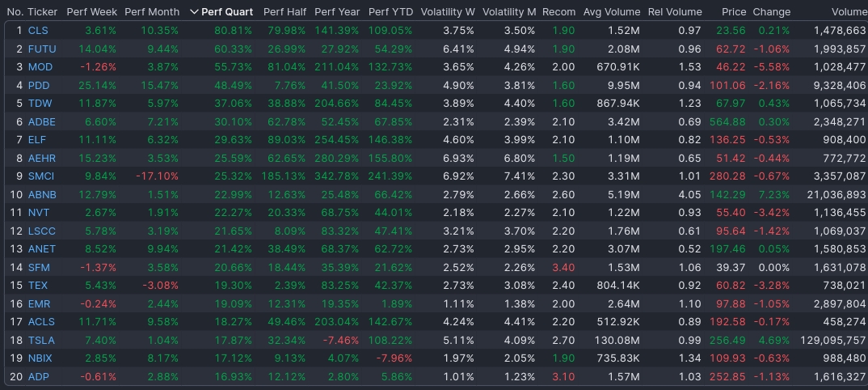868x390 pixels.
Task: Sort by the Ticker column header
Action: [x=42, y=11]
